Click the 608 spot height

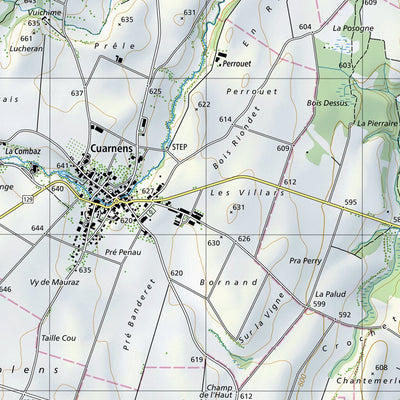pyautogui.click(x=381, y=368)
